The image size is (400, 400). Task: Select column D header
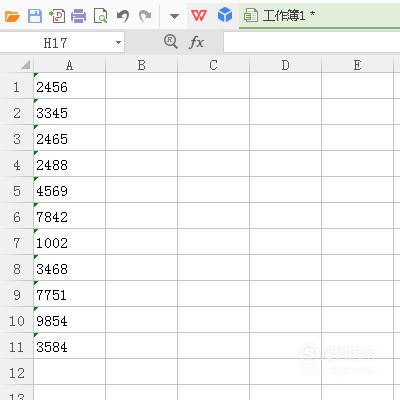[x=285, y=65]
